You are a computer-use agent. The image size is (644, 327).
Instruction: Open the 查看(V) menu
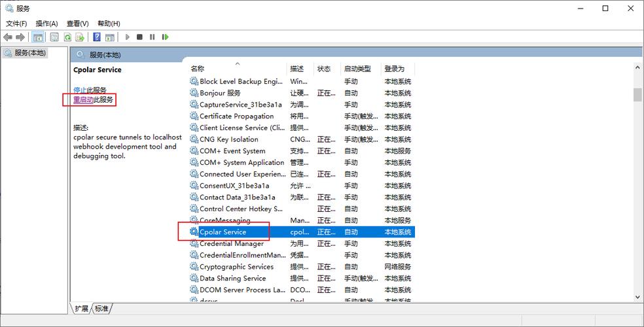tap(78, 24)
